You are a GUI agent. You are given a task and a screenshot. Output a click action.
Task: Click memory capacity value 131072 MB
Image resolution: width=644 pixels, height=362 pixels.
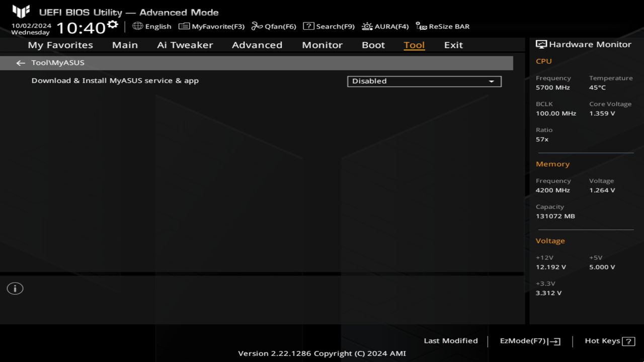[555, 216]
